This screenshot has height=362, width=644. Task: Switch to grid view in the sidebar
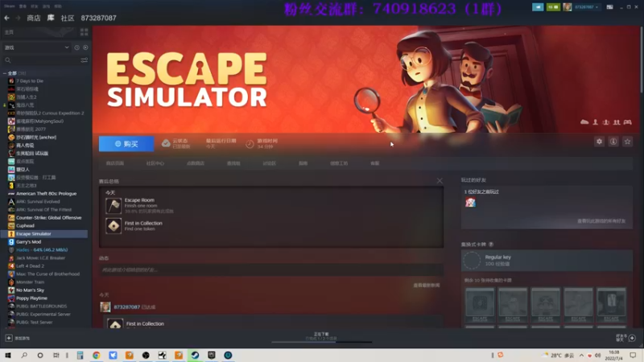click(x=85, y=32)
